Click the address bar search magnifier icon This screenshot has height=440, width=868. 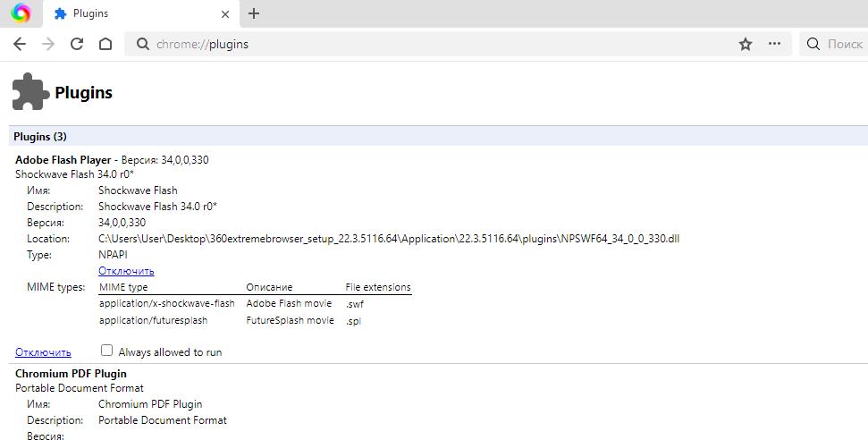point(143,44)
